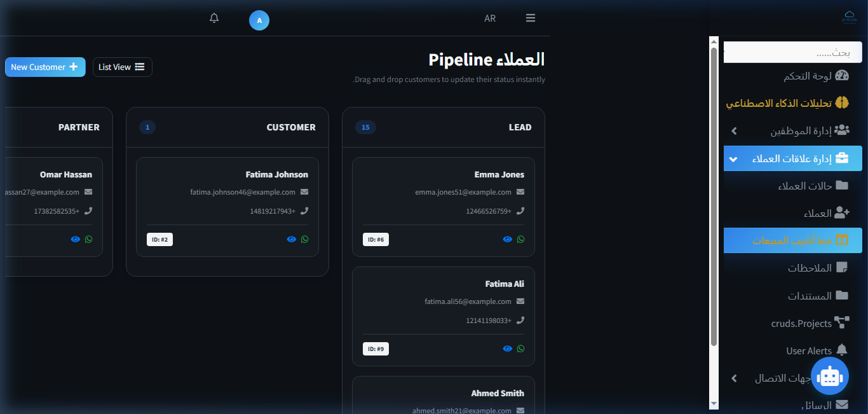This screenshot has width=868, height=414.
Task: Click the hamburger menu icon
Action: (531, 18)
